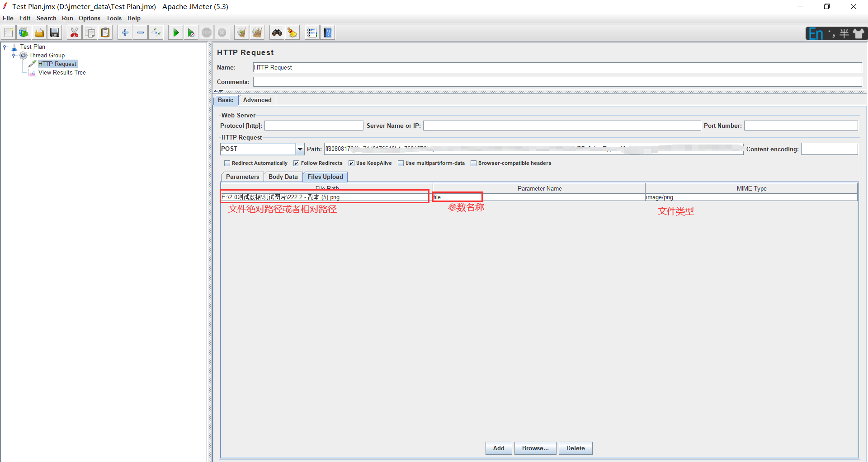Toggle Use KeepAlive checkbox
The height and width of the screenshot is (462, 868).
click(x=351, y=163)
